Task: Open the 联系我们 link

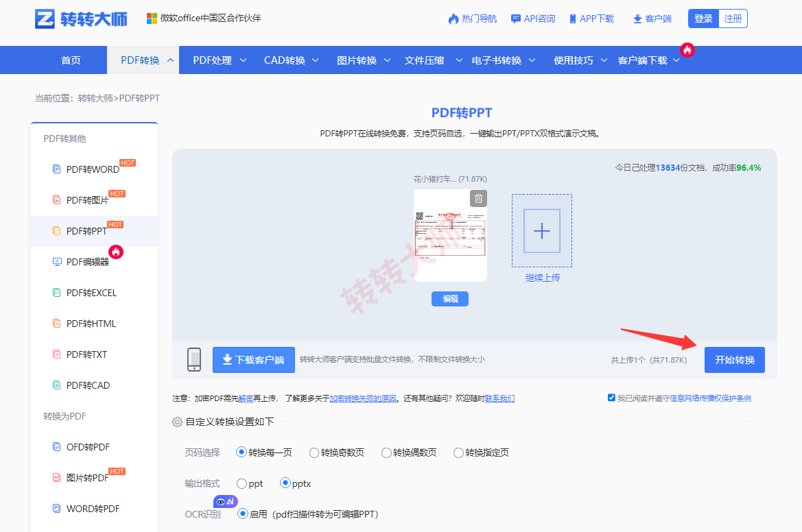Action: coord(499,398)
